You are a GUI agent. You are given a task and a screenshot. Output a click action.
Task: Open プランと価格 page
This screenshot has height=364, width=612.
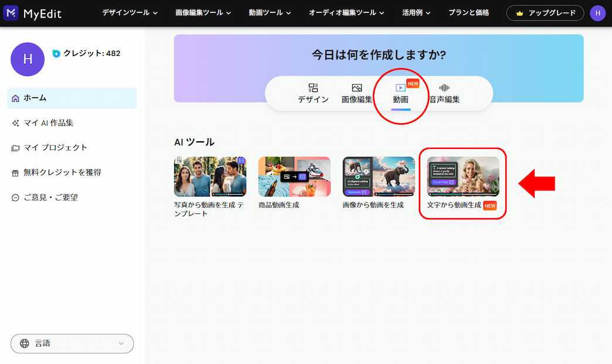tap(468, 13)
